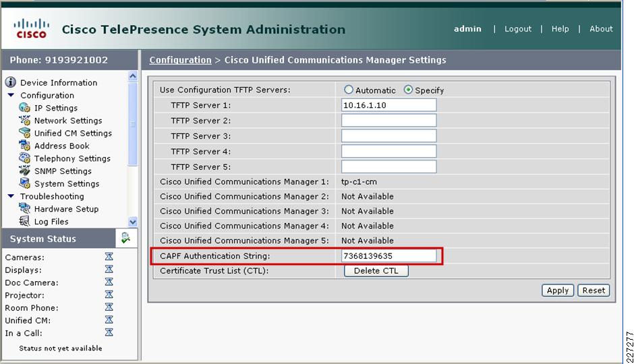Click the Log Files icon

pos(24,221)
